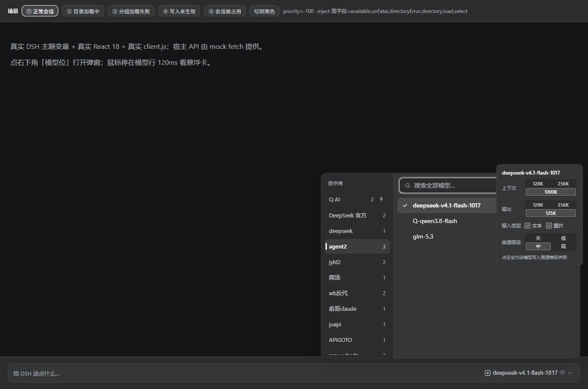The width and height of the screenshot is (588, 389).
Task: Select checked deepseek-v4.1-flash-1017 in model list
Action: point(447,205)
